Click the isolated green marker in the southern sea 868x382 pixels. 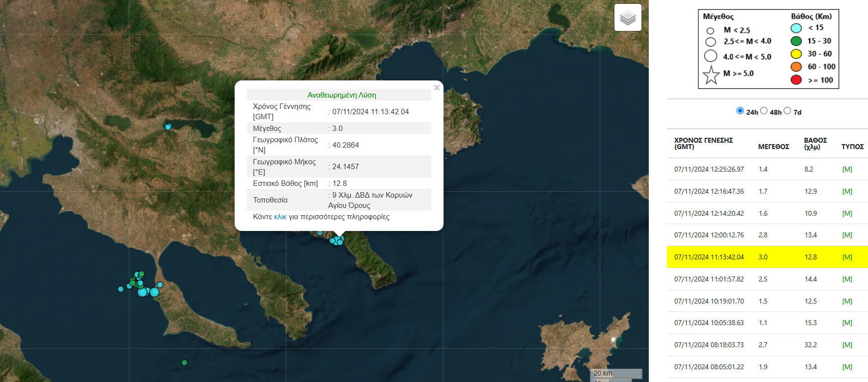tap(184, 363)
